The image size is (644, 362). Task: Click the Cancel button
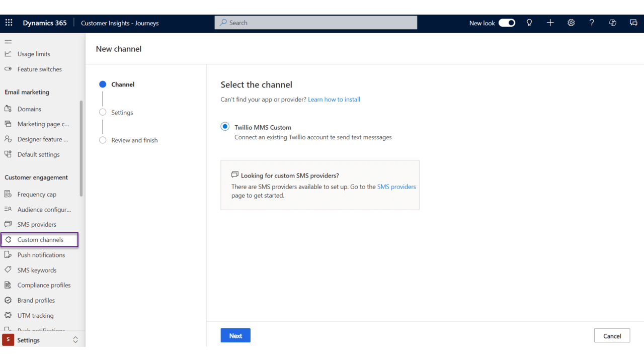[612, 336]
